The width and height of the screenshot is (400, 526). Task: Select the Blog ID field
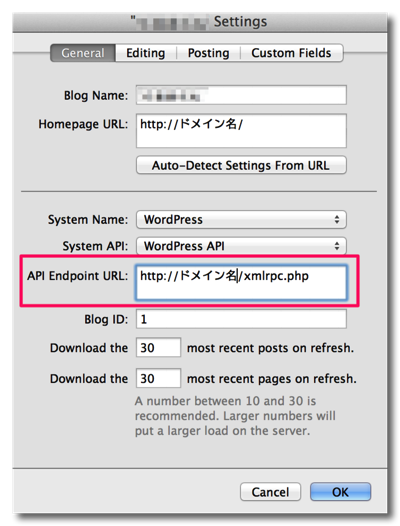[x=241, y=319]
